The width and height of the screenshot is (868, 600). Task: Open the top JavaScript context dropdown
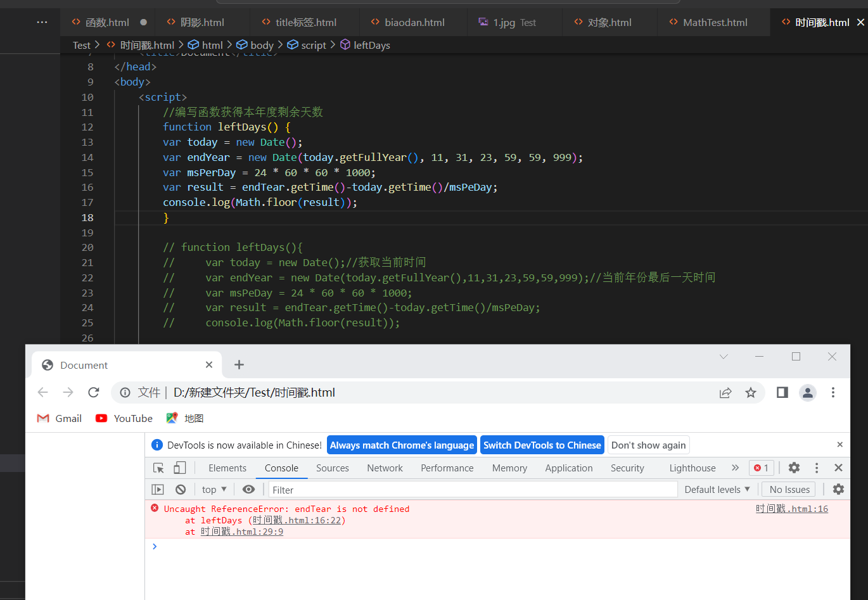214,489
